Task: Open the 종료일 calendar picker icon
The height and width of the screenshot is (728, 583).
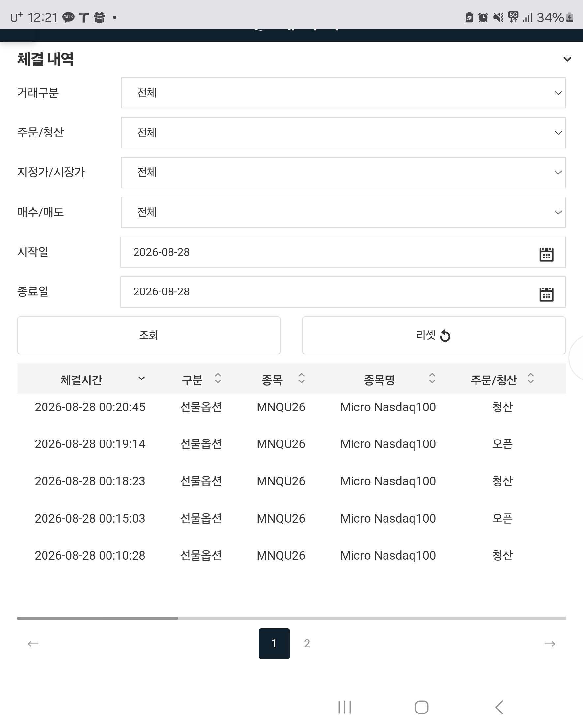Action: click(x=546, y=294)
